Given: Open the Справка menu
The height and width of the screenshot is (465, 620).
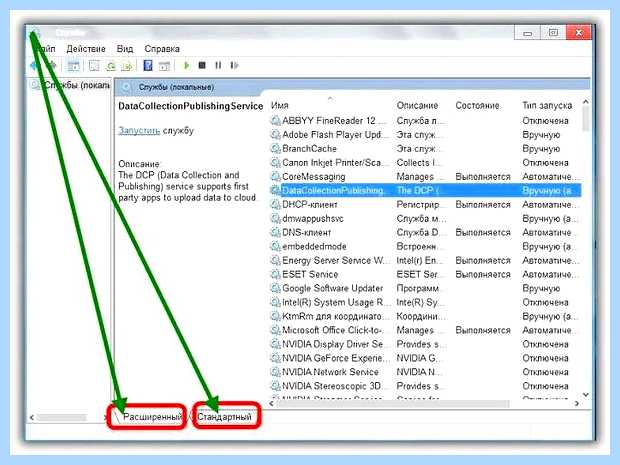Looking at the screenshot, I should point(162,49).
